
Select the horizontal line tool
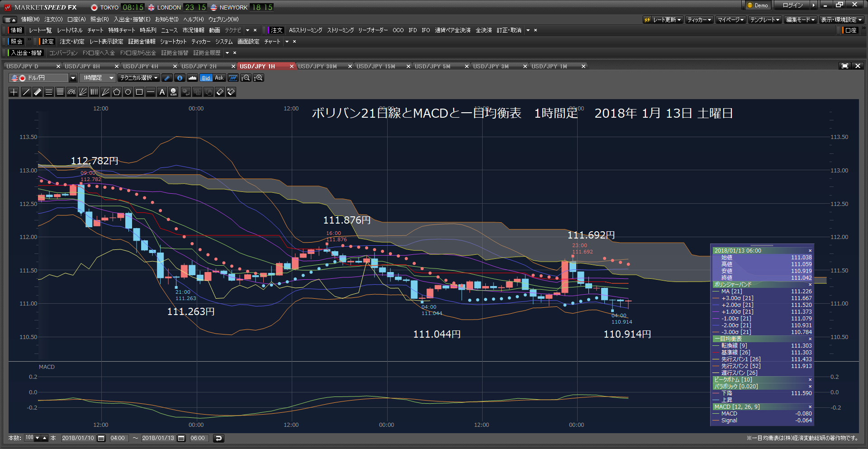pyautogui.click(x=151, y=92)
